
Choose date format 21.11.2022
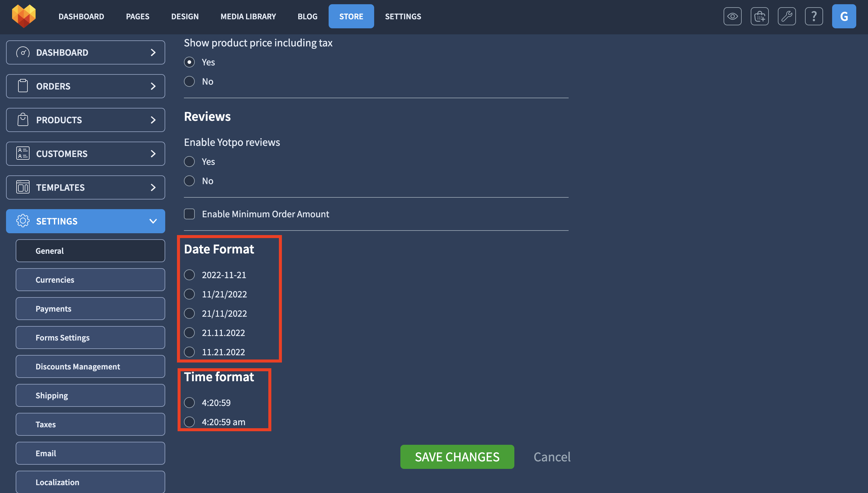(x=189, y=332)
